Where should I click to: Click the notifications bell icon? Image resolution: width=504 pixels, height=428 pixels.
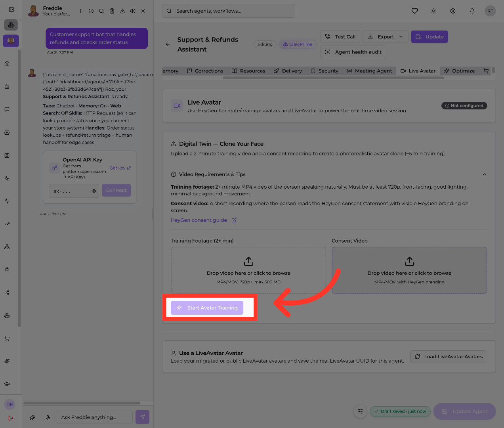(472, 11)
